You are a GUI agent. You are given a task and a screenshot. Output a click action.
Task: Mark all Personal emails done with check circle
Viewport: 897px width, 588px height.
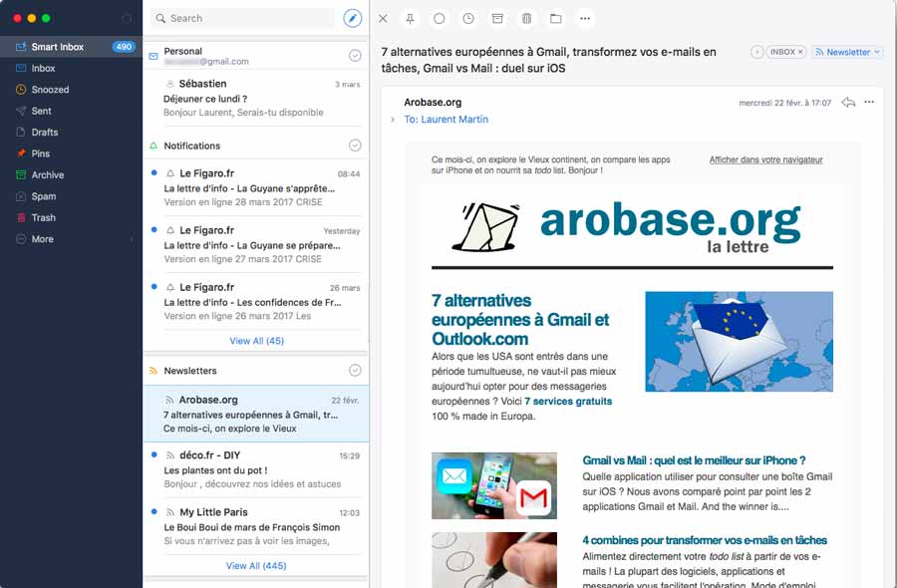click(355, 56)
